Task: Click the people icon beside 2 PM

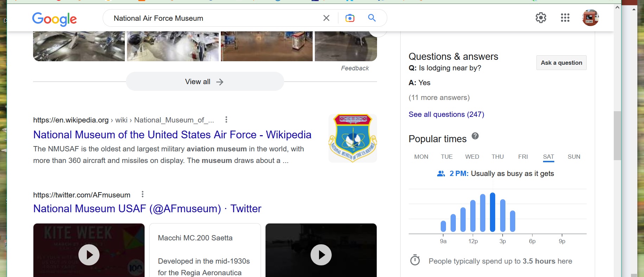Action: coord(441,174)
